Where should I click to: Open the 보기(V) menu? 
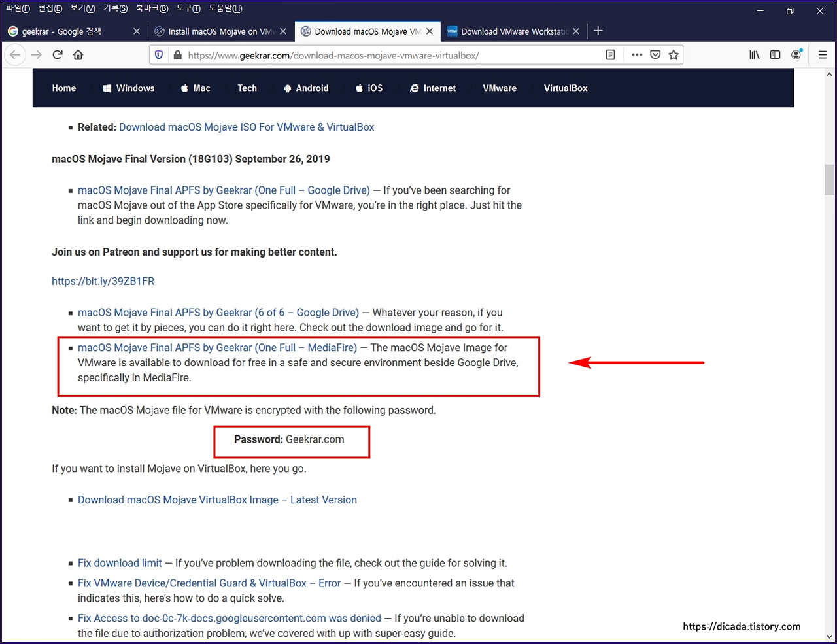[x=82, y=8]
